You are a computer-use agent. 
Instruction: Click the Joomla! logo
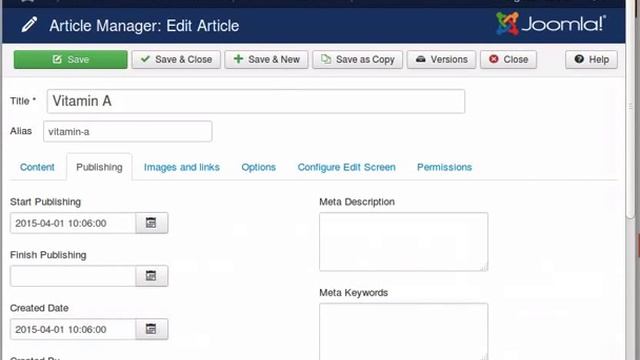coord(551,24)
